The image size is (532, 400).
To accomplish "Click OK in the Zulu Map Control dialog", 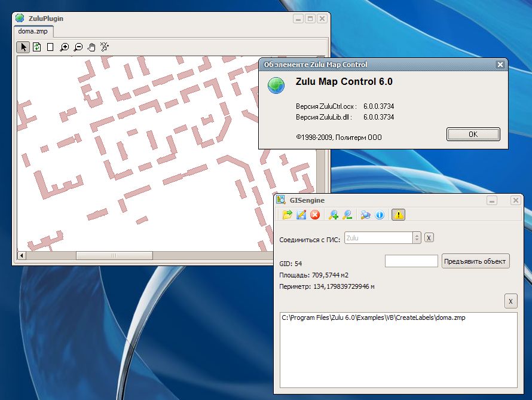I will coord(473,135).
